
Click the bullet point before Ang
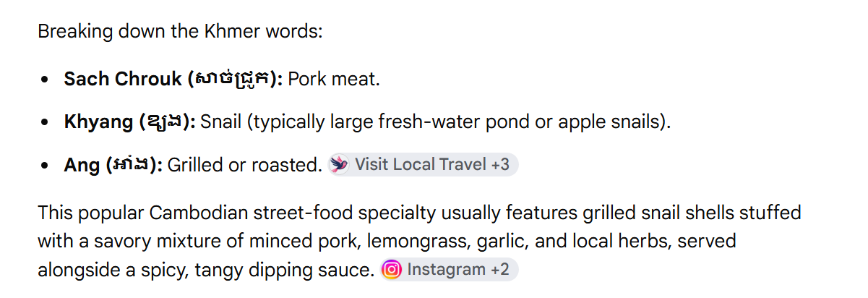pyautogui.click(x=46, y=166)
